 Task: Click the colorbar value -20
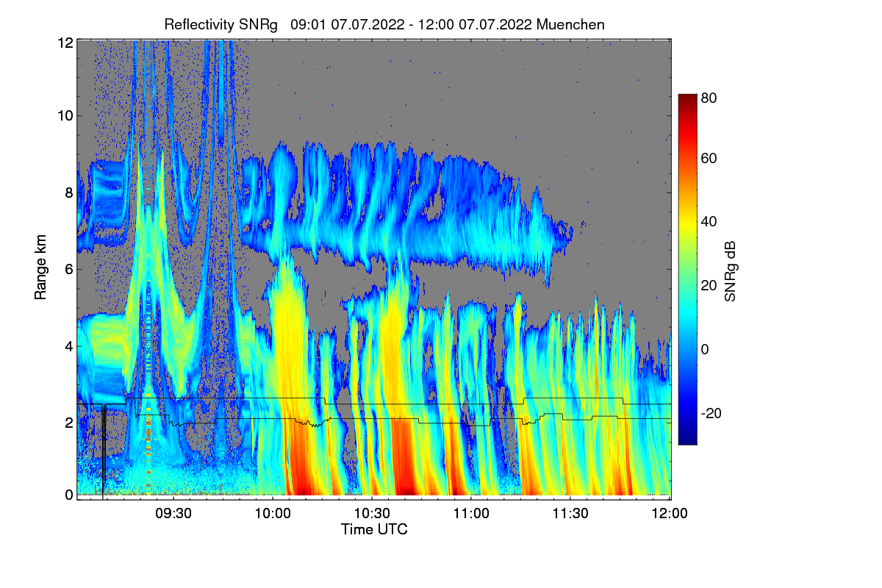click(x=711, y=413)
